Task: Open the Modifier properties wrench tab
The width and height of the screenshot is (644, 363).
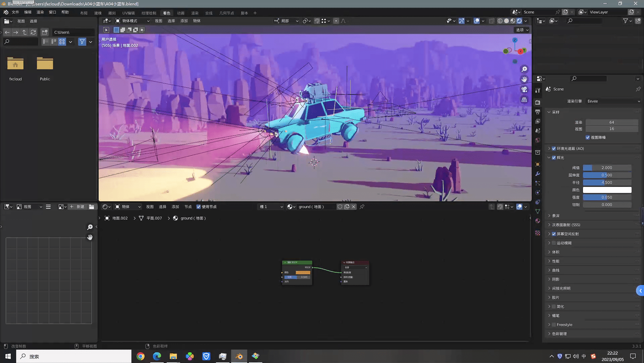Action: click(x=537, y=174)
